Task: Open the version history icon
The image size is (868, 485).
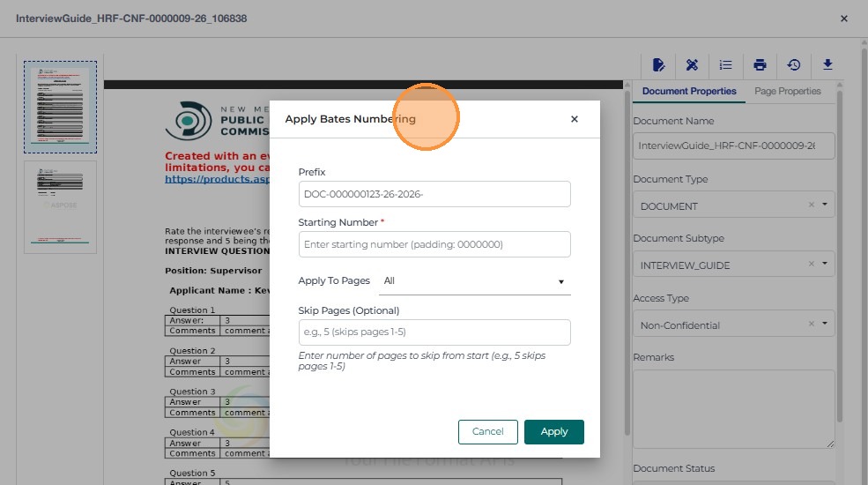Action: (x=794, y=64)
